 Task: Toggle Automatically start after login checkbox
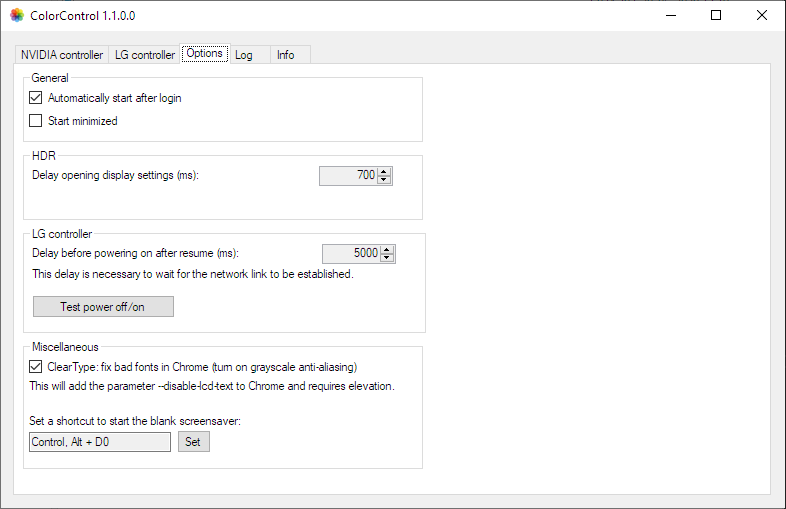[x=36, y=98]
